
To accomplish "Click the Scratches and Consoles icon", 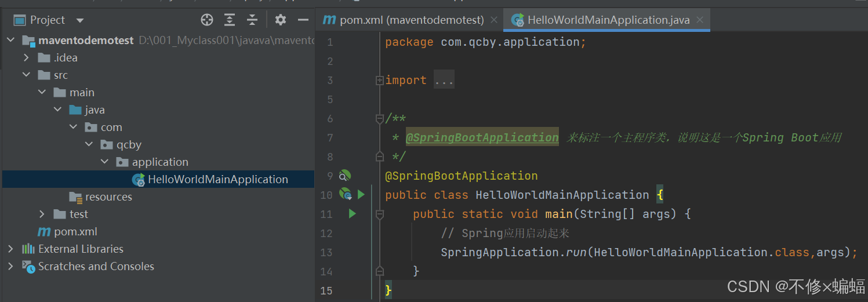I will [x=28, y=267].
